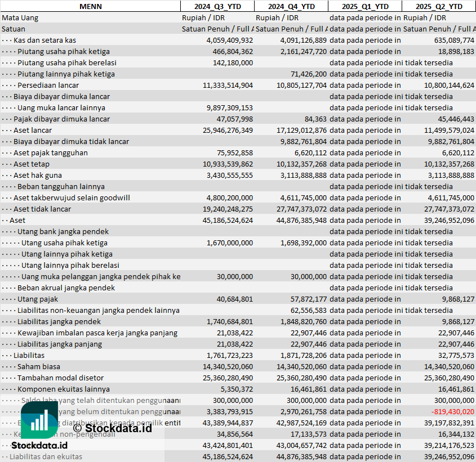The width and height of the screenshot is (476, 462).
Task: Click the red negative value -819,430,020
Action: [x=452, y=411]
